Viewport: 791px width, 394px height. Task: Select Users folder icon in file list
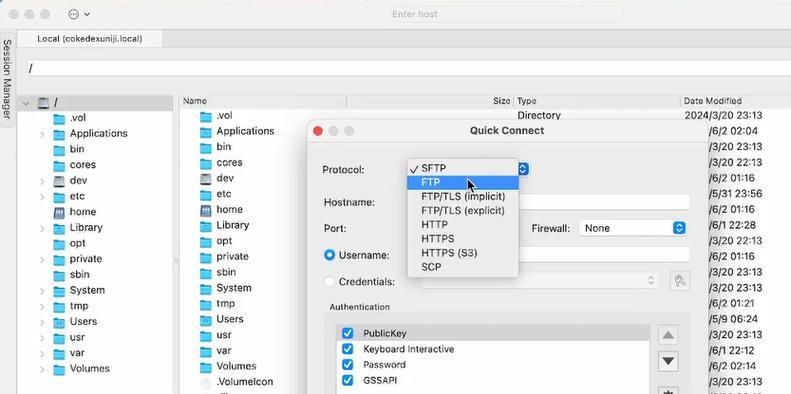(205, 320)
